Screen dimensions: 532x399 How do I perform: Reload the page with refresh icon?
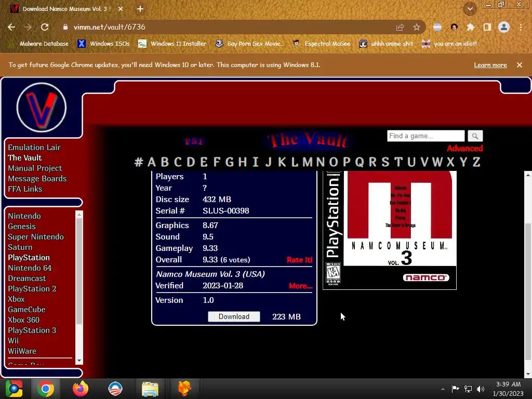coord(45,27)
